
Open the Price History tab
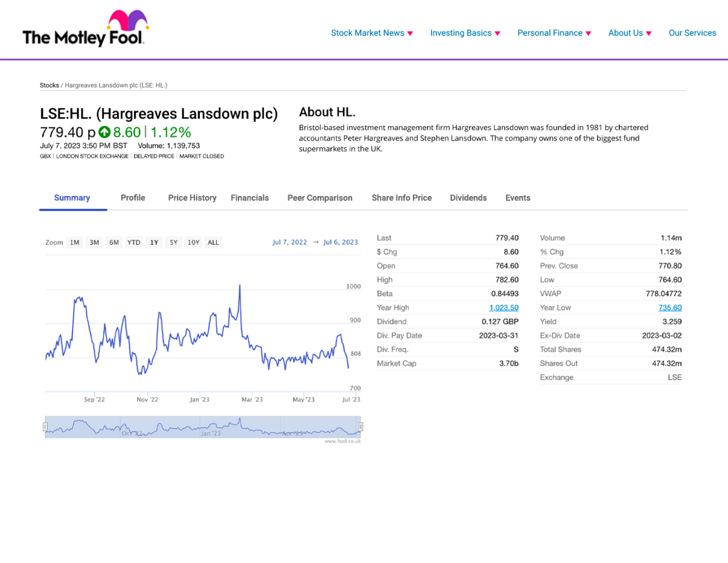pos(192,198)
